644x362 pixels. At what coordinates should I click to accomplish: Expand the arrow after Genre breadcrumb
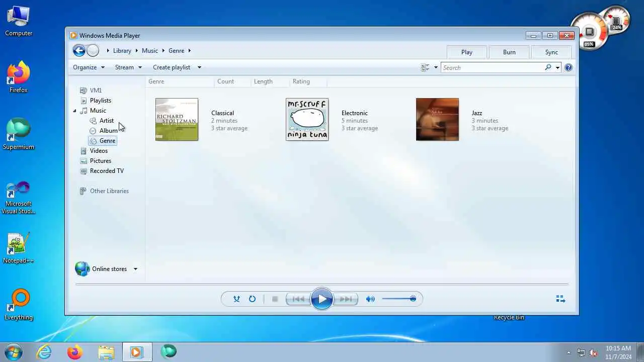click(x=190, y=51)
